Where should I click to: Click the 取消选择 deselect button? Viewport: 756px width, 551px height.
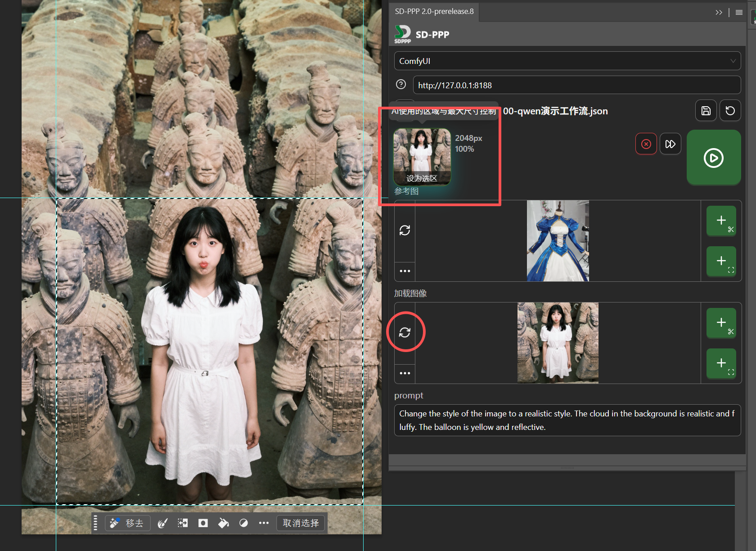point(301,523)
